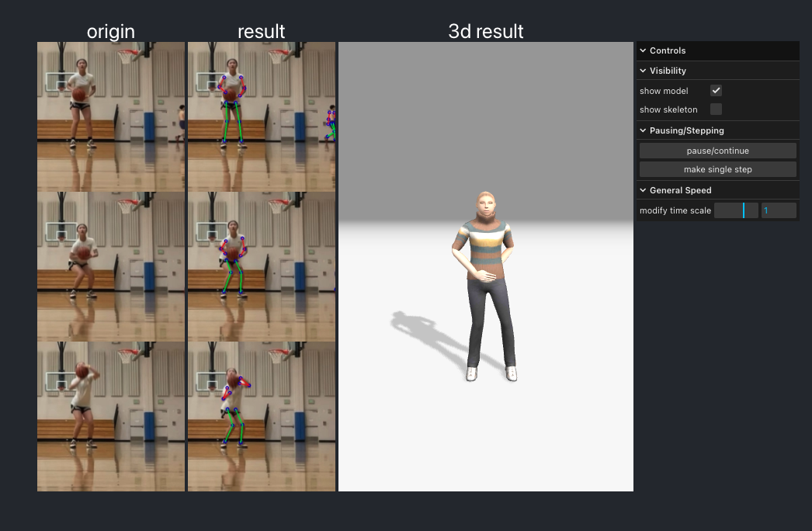Click the origin column header

(110, 32)
